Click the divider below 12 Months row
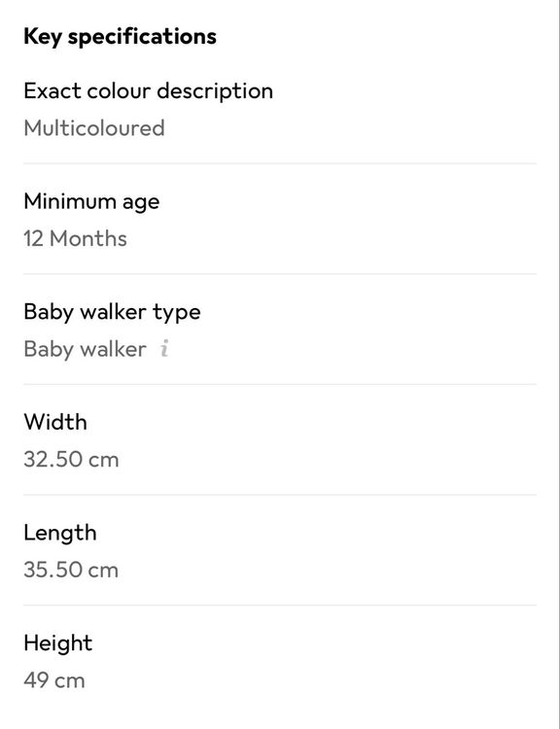Viewport: 560px width, 729px height. coord(280,274)
